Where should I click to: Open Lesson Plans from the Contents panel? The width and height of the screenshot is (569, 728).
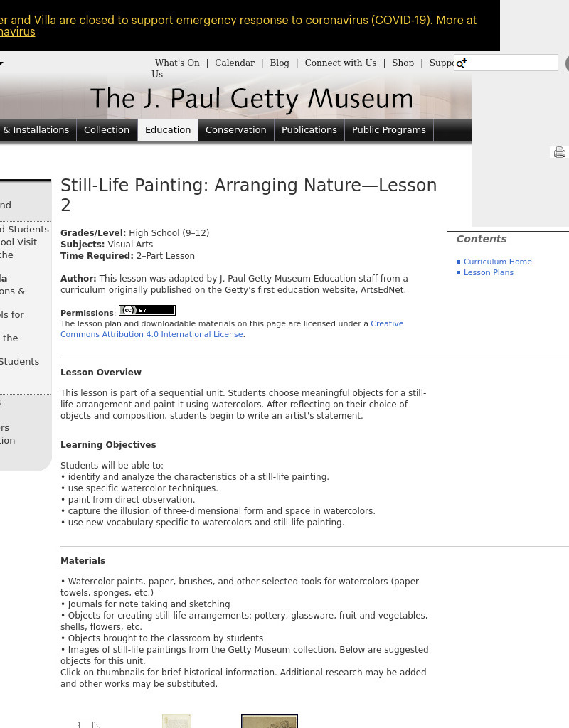489,272
